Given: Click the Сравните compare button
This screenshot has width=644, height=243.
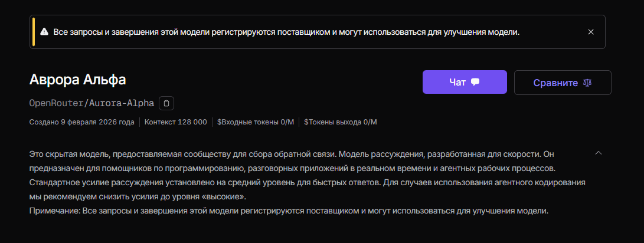Looking at the screenshot, I should (563, 82).
